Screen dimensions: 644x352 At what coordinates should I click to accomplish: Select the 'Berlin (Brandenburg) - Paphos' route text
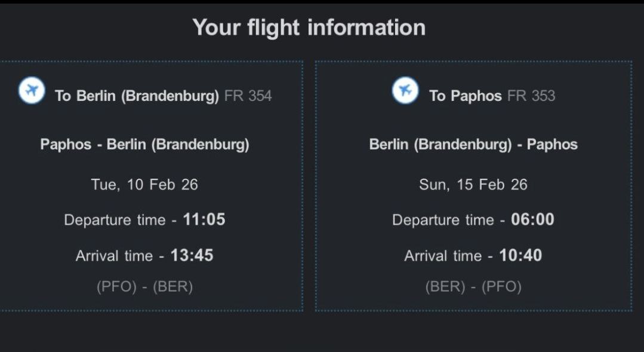(x=473, y=144)
